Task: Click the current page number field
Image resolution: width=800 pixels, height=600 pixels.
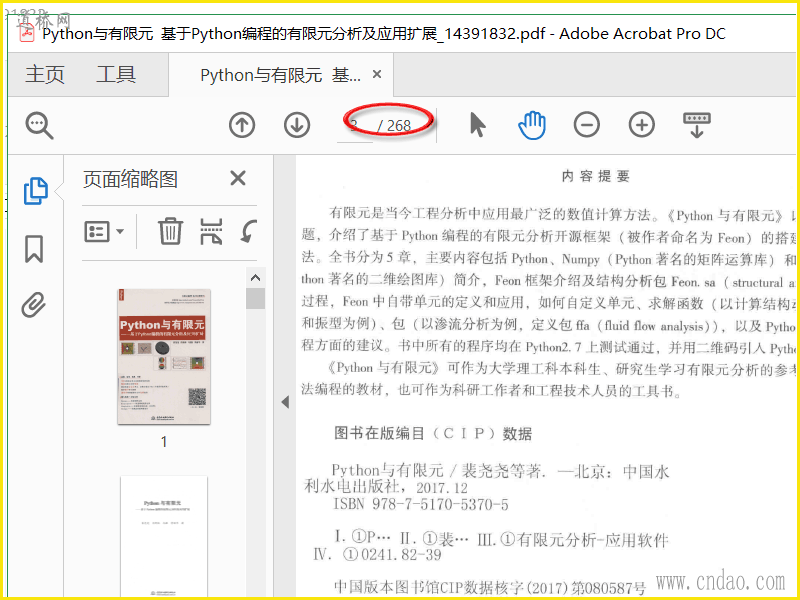Action: pos(355,126)
